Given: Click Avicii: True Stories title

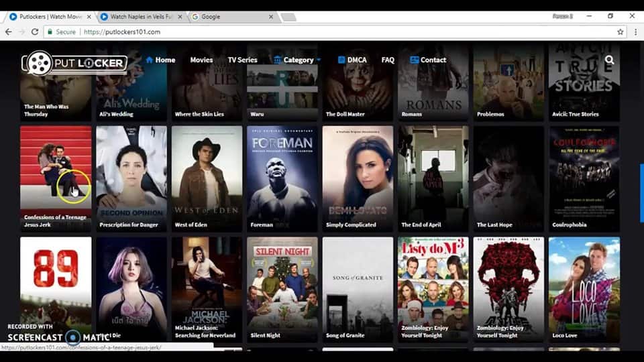Looking at the screenshot, I should pyautogui.click(x=576, y=114).
